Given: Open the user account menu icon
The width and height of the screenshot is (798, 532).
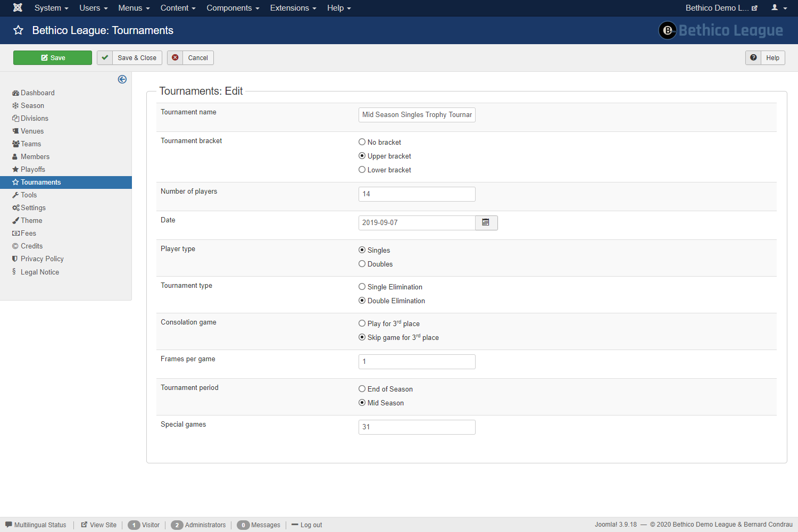Looking at the screenshot, I should tap(779, 8).
